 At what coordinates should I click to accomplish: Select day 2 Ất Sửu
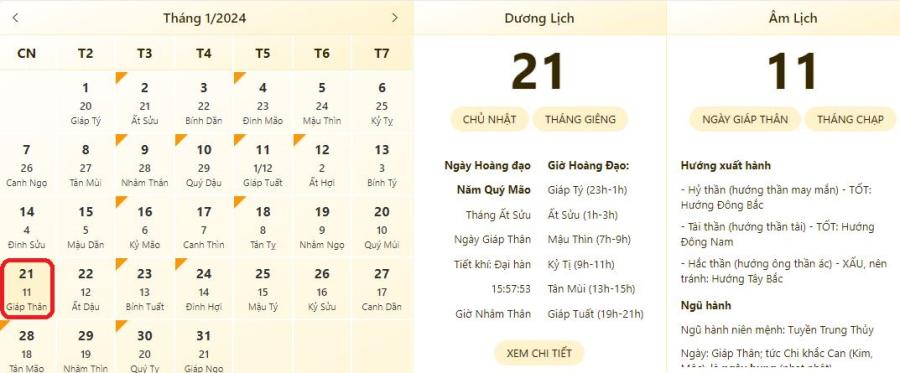[x=145, y=103]
